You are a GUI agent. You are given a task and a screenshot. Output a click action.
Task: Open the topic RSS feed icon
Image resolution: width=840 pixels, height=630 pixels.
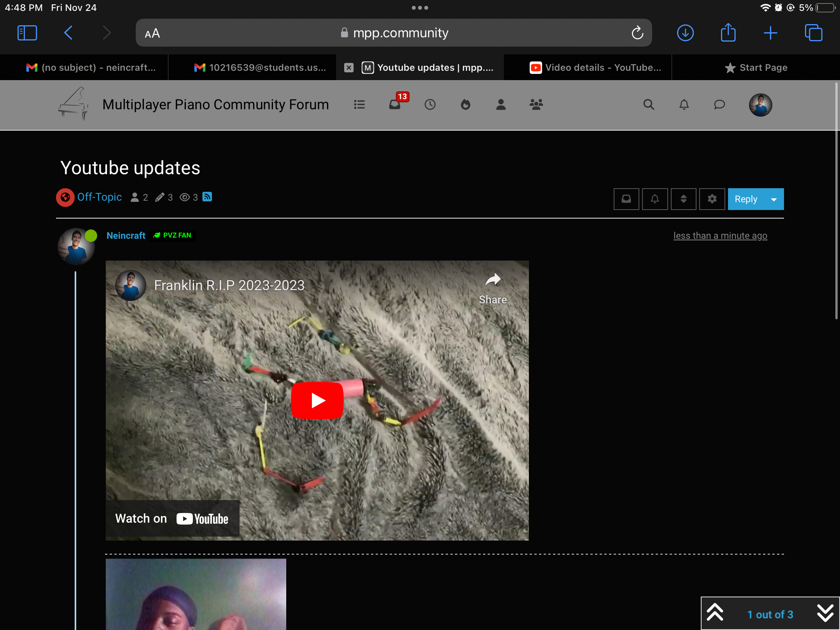[207, 197]
